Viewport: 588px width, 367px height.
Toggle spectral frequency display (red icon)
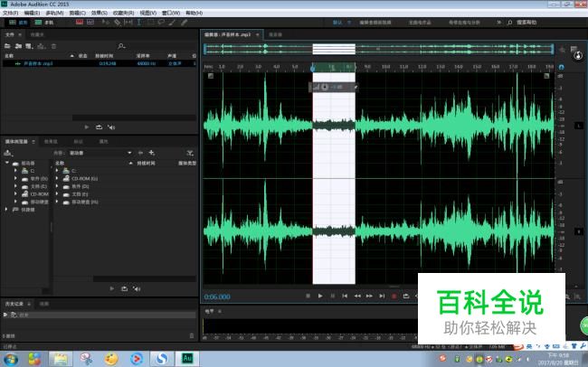[x=80, y=22]
